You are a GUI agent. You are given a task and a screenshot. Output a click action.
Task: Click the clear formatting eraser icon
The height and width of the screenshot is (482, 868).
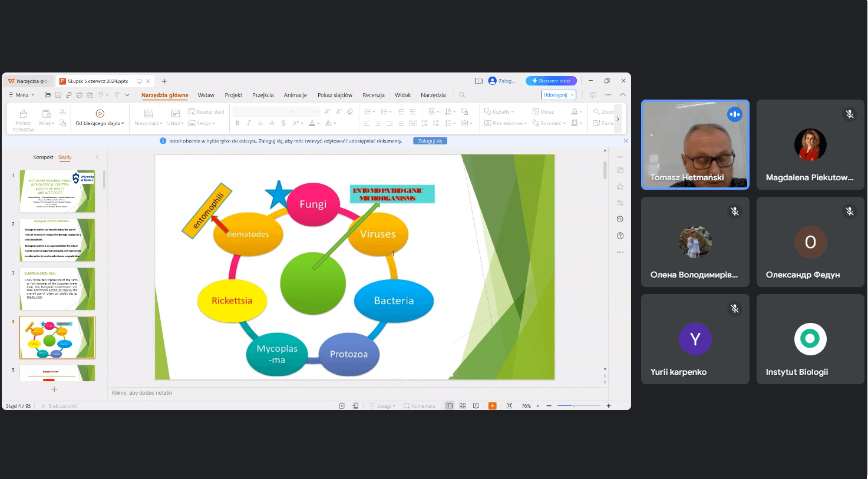(x=350, y=111)
